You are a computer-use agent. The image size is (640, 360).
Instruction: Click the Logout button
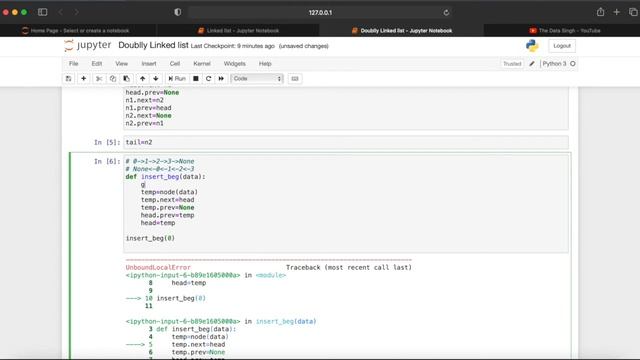pos(562,46)
